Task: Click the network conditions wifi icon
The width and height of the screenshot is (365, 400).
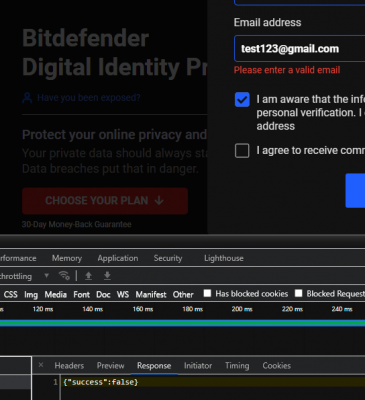Action: click(64, 276)
